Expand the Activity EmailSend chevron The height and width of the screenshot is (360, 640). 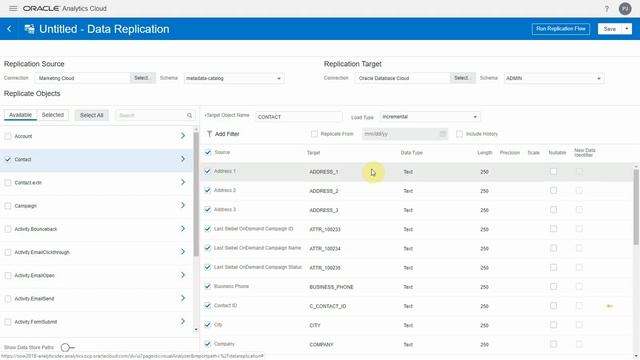pyautogui.click(x=183, y=298)
